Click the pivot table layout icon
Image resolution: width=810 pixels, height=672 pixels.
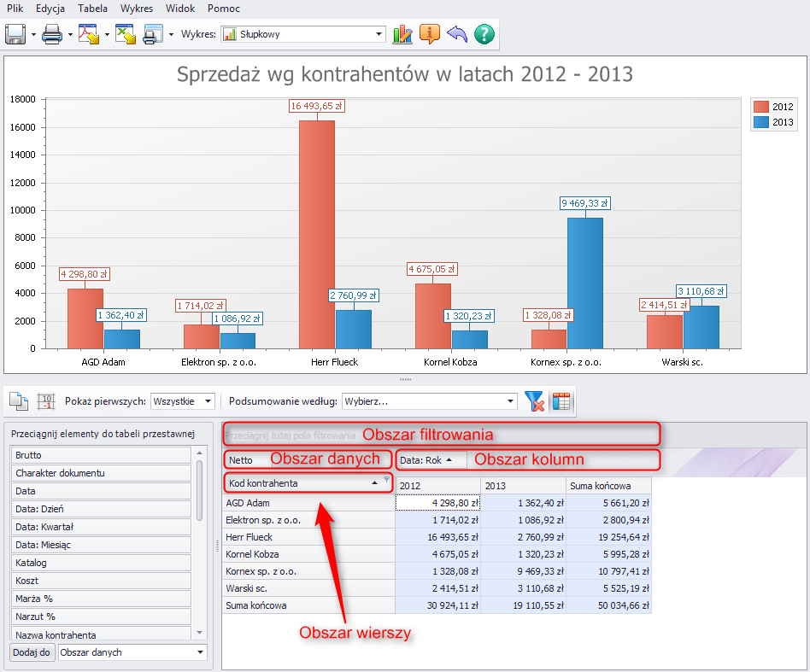click(561, 401)
